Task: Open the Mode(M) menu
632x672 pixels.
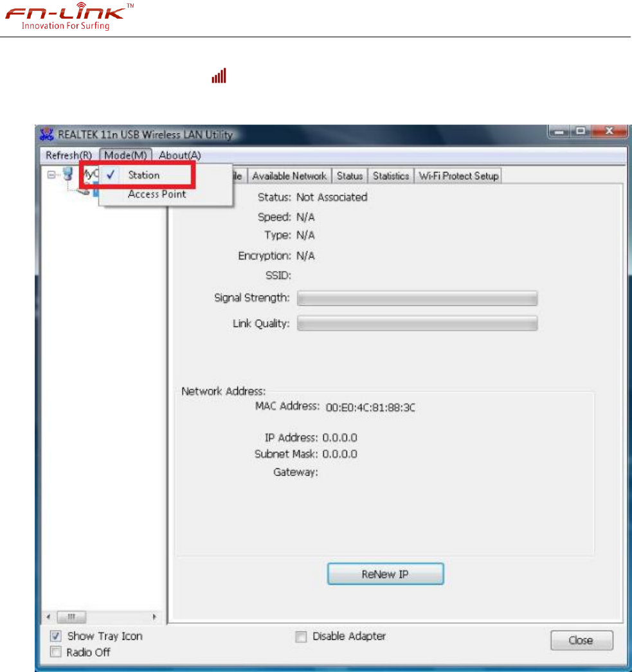Action: point(125,155)
